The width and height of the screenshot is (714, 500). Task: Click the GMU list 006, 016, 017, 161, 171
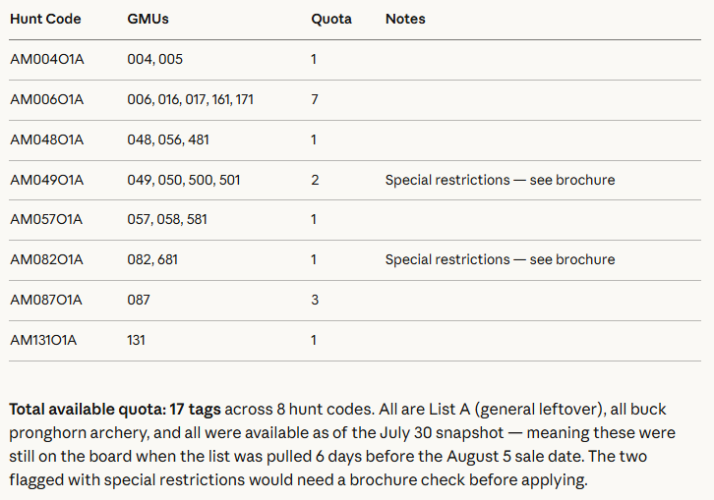(190, 99)
